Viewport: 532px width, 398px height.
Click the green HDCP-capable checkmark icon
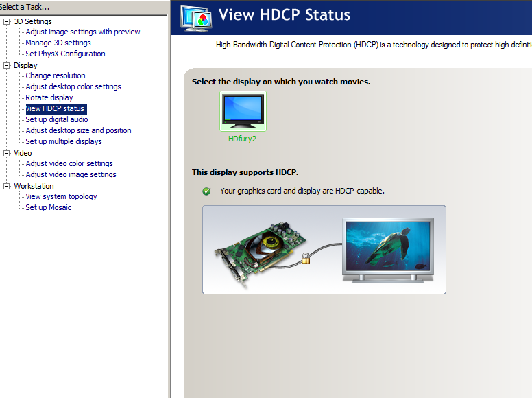tap(206, 191)
